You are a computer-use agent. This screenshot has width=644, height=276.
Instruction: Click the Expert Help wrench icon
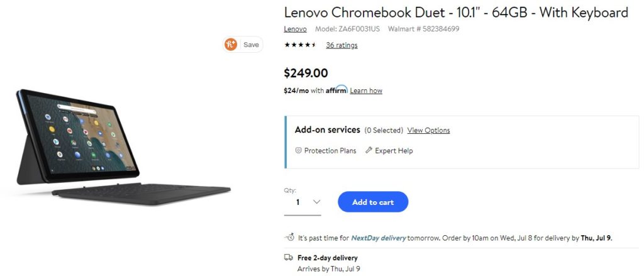click(x=369, y=150)
